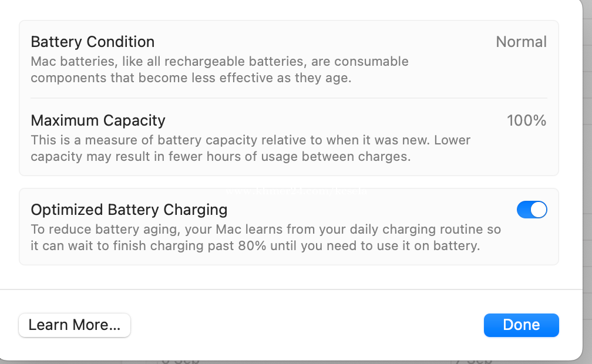Click empty dialog area above Battery Condition panel
The image size is (592, 364).
pos(288,10)
